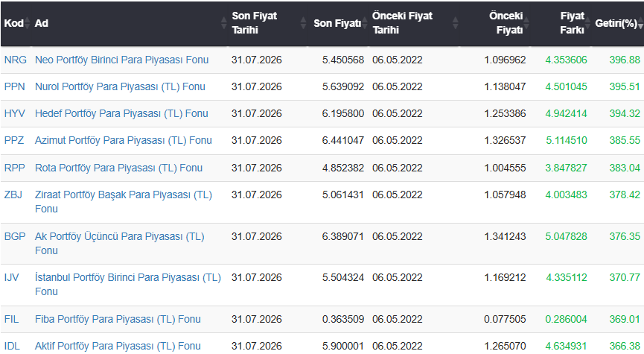Open the PPN fund code link
Screen dimensions: 644x354
coord(14,86)
